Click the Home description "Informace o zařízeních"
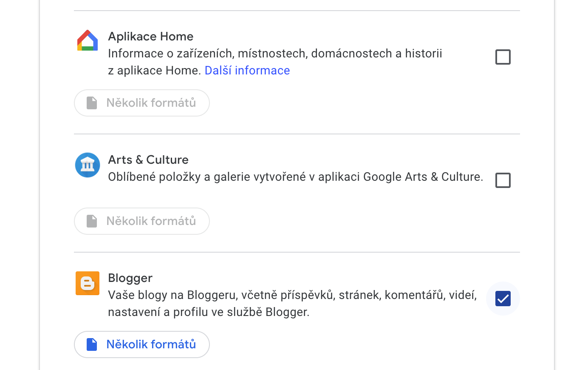Screen dimensions: 588x370 pyautogui.click(x=275, y=54)
